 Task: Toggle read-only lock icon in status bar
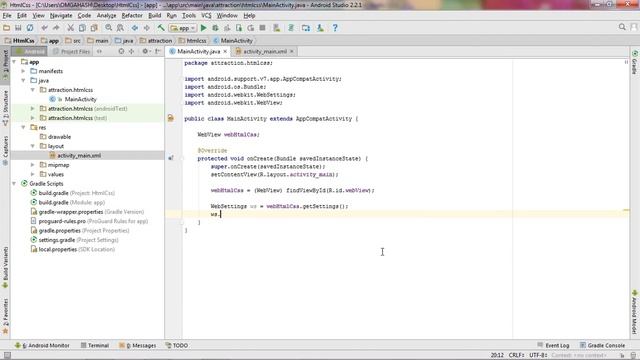tap(622, 355)
